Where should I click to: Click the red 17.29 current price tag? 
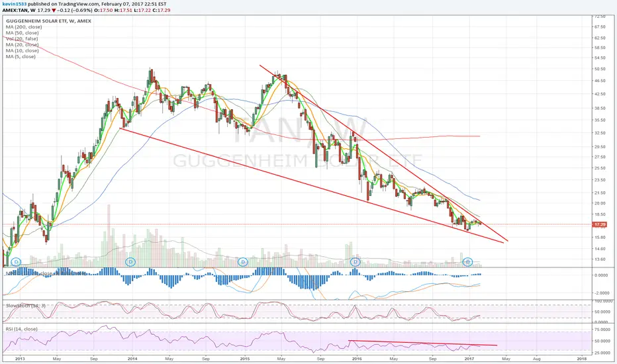tap(600, 225)
